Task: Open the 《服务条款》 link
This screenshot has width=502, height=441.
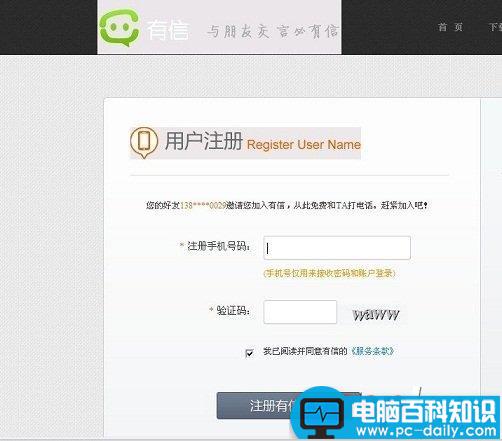Action: [372, 351]
